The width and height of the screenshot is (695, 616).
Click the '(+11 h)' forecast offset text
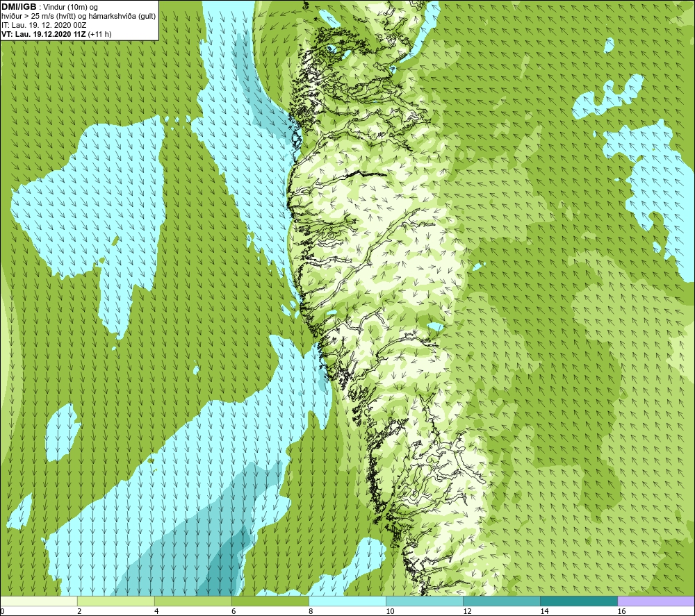click(x=99, y=34)
